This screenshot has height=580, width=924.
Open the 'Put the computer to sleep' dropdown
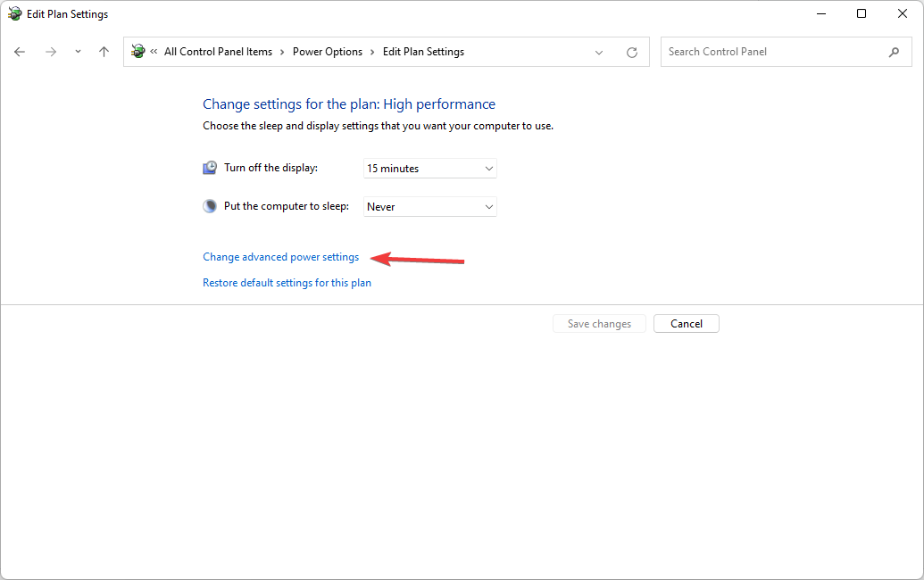429,207
